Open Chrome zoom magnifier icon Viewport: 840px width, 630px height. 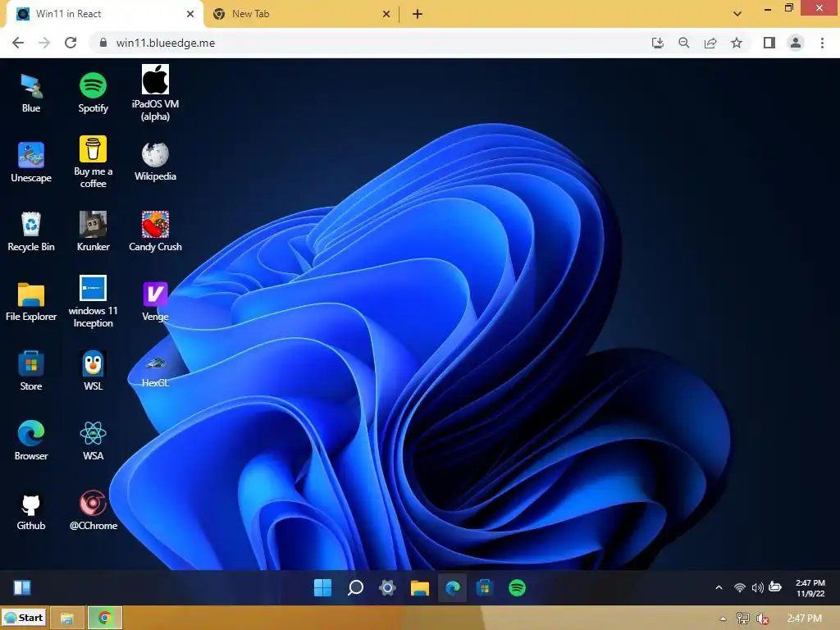tap(683, 43)
